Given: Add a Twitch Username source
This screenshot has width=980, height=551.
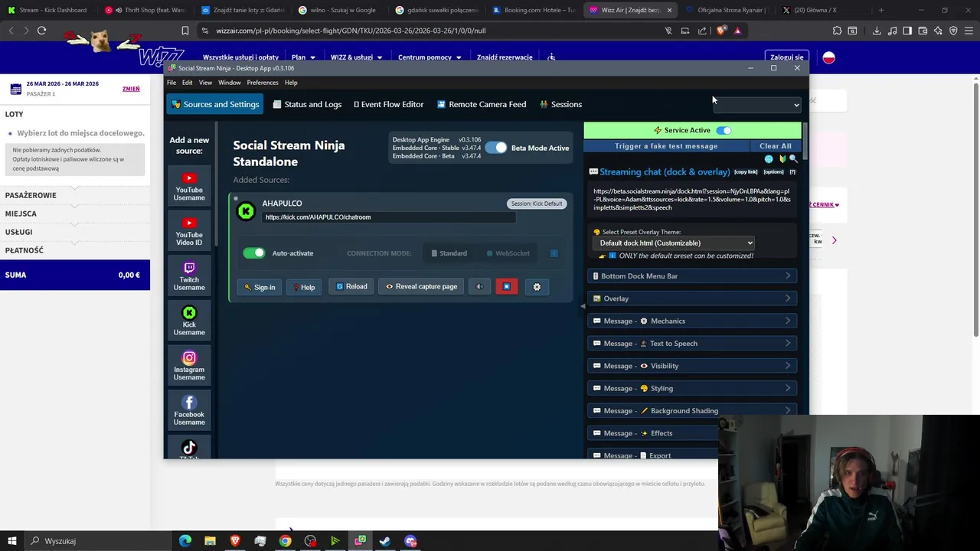Looking at the screenshot, I should tap(189, 275).
